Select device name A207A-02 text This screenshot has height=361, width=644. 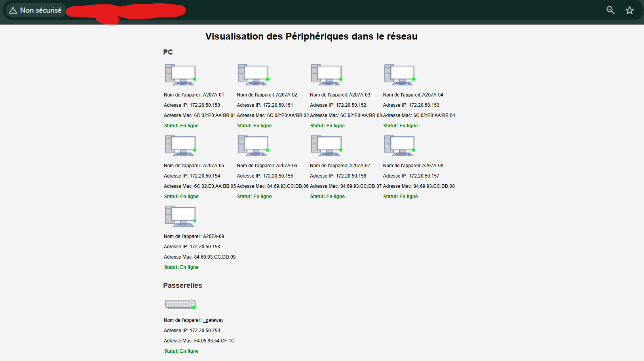[x=287, y=95]
